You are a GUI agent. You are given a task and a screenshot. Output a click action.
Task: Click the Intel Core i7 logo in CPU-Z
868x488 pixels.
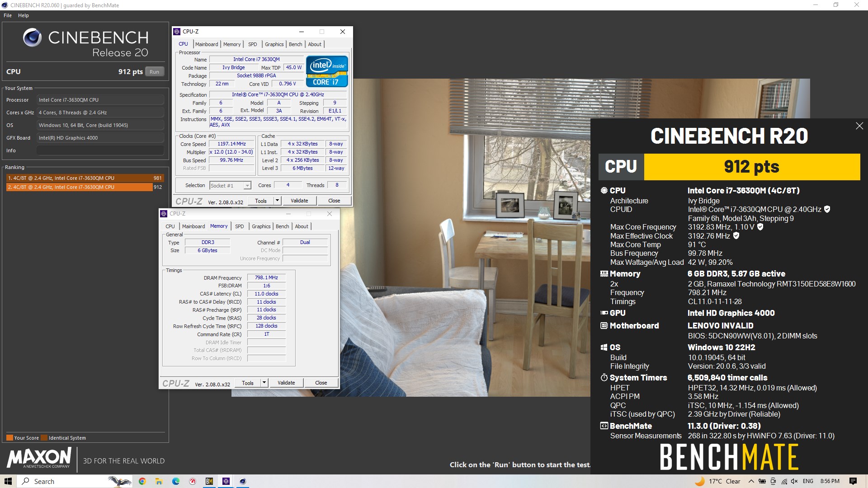click(327, 71)
